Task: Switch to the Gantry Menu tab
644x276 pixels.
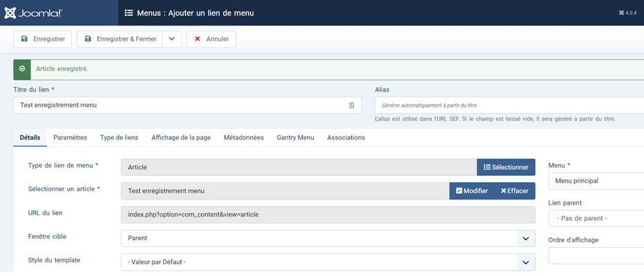Action: tap(295, 138)
